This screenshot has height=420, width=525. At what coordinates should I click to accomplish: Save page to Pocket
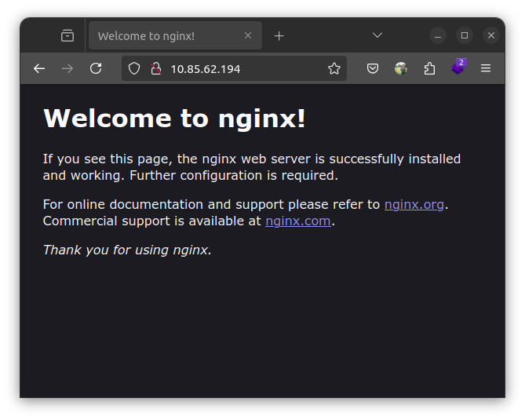[373, 68]
